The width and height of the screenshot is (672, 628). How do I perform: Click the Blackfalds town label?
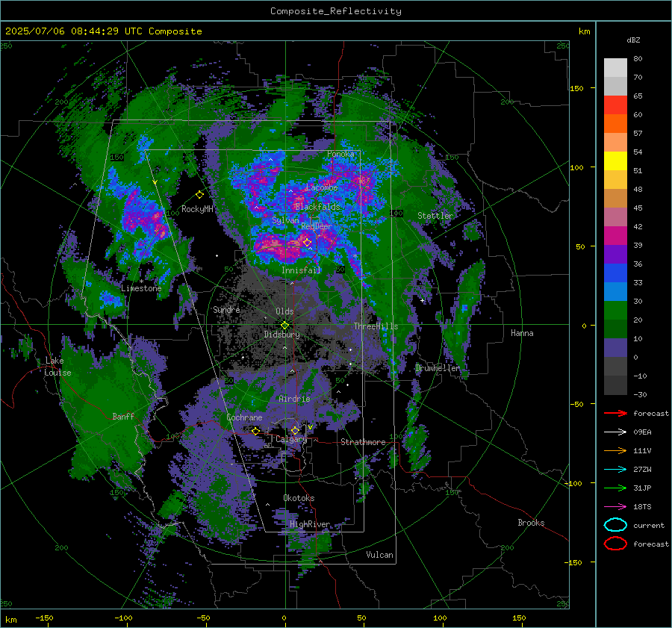pos(317,207)
